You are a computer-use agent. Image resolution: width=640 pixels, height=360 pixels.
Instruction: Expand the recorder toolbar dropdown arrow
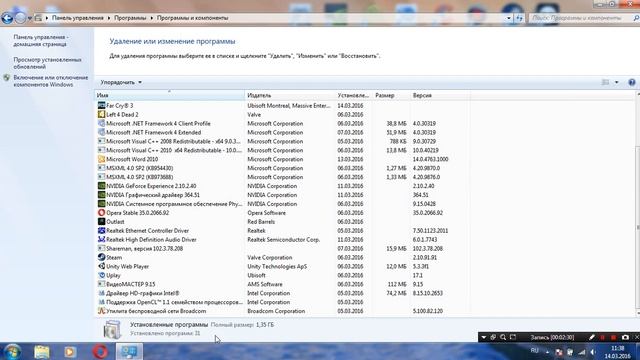(x=484, y=337)
